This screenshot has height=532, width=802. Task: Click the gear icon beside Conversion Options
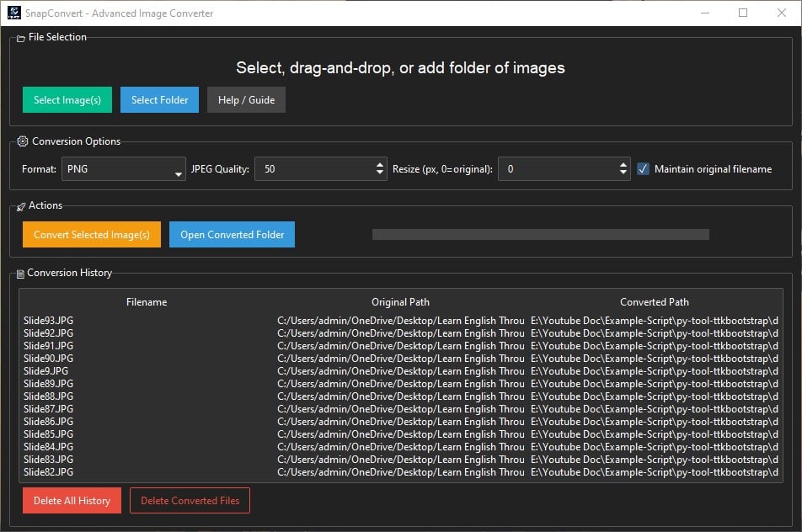24,141
